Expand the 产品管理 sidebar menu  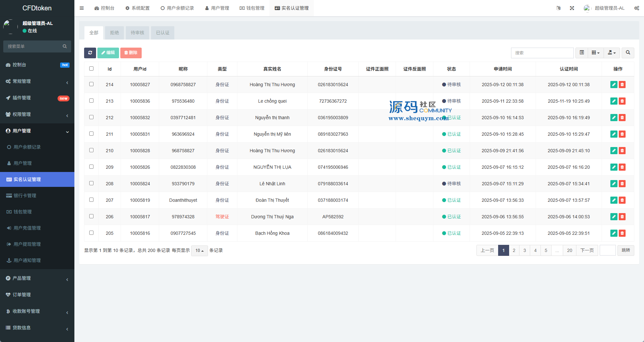point(37,278)
